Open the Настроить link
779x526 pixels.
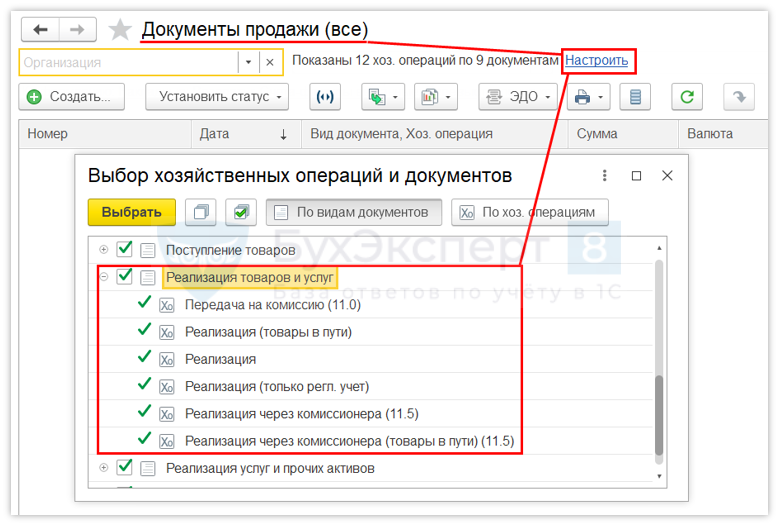[596, 61]
